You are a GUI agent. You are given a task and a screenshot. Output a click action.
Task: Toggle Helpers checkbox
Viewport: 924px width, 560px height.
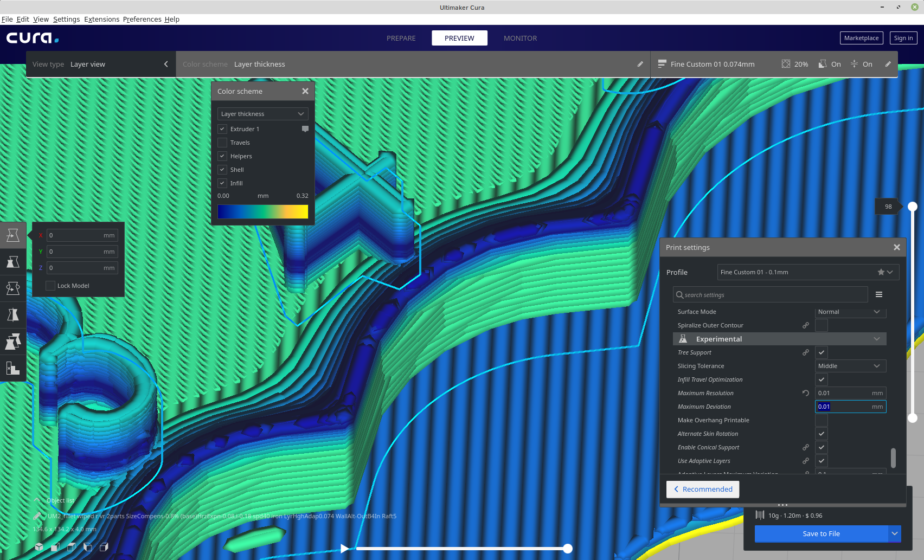[222, 156]
